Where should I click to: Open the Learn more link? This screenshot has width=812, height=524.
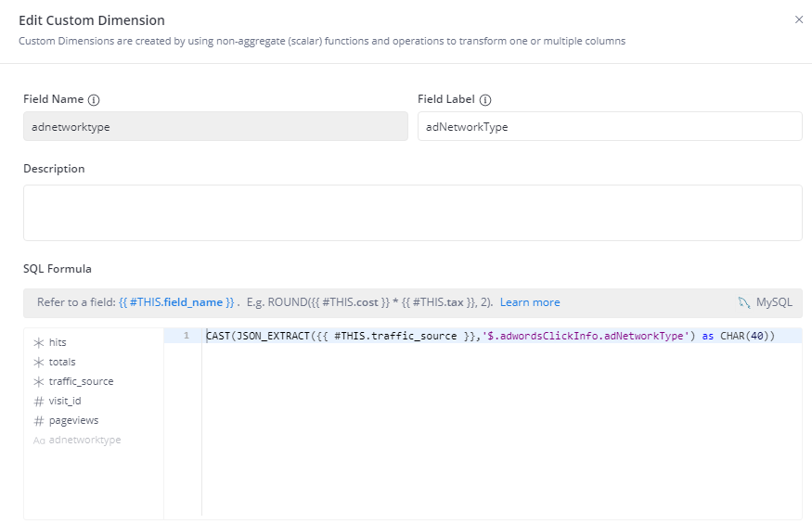(x=530, y=302)
